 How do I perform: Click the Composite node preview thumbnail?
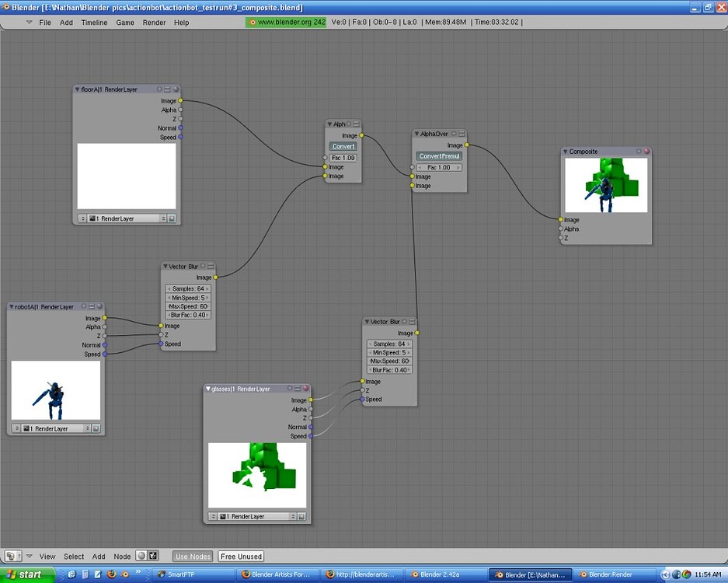point(606,185)
